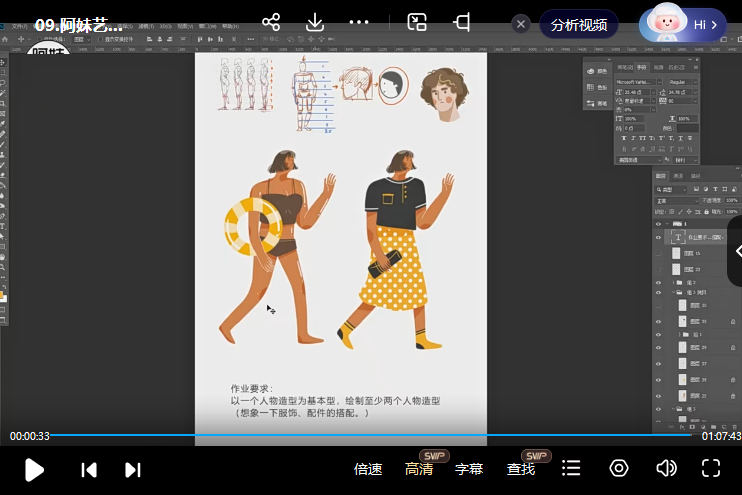
Task: Skip to the previous video
Action: coord(89,469)
